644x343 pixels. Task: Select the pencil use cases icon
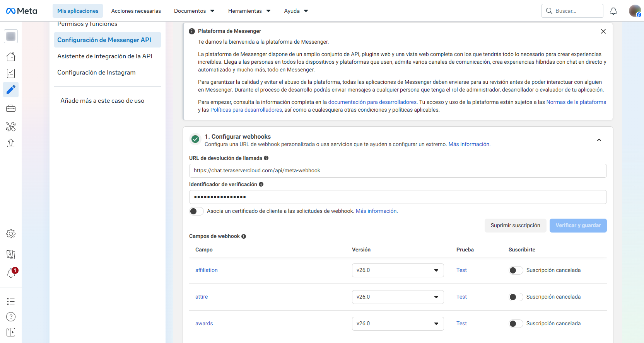click(x=11, y=90)
